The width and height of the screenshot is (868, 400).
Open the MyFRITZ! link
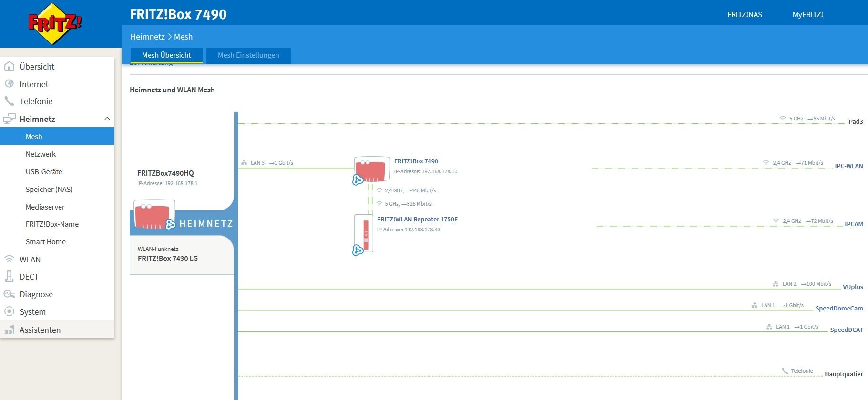tap(807, 14)
